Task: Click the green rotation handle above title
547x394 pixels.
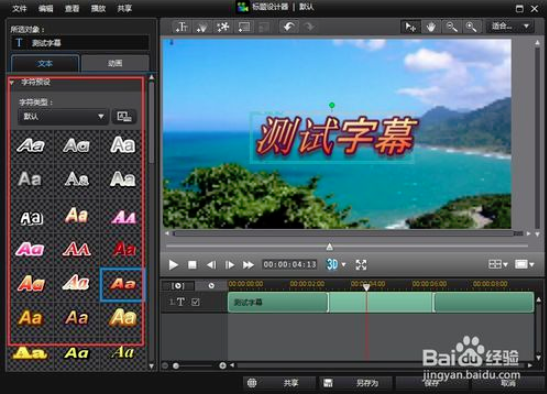Action: (332, 105)
